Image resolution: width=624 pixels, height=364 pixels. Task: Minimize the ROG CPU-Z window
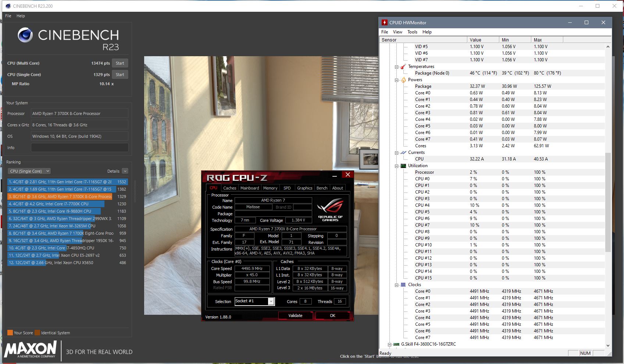pos(335,176)
